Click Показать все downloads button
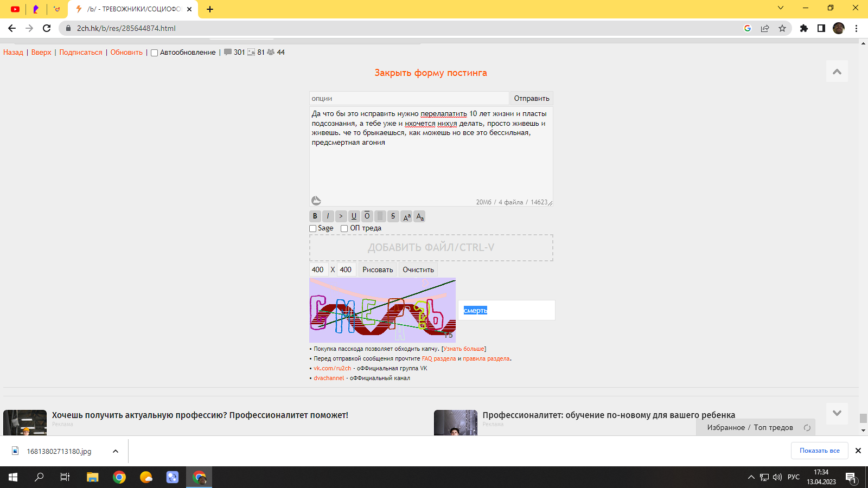 820,451
